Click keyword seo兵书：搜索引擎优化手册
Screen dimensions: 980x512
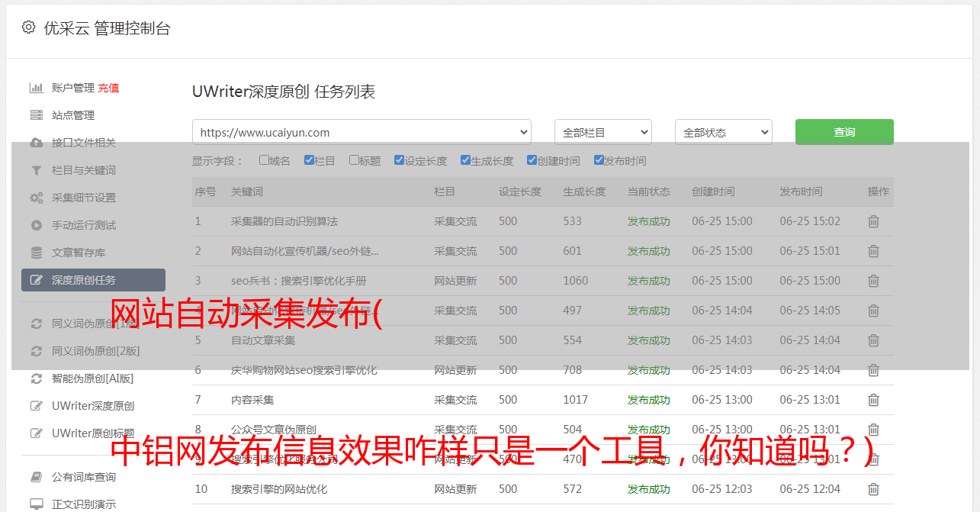pyautogui.click(x=299, y=281)
